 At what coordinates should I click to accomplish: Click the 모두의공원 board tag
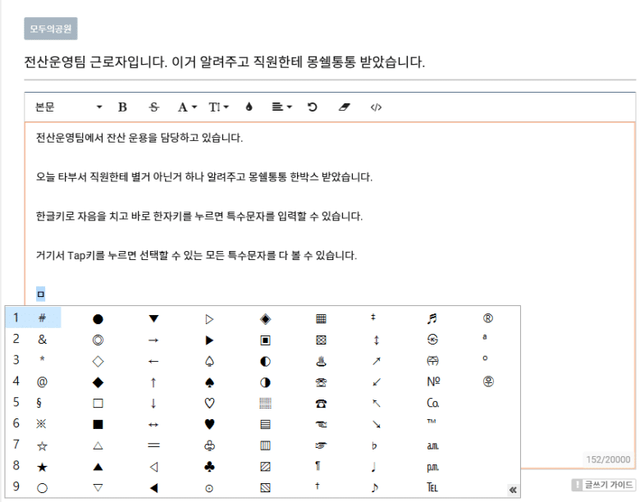click(x=50, y=30)
